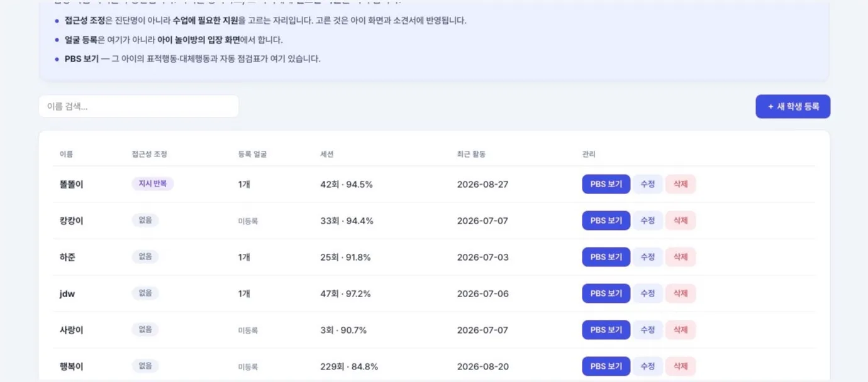Click the 없음 tag in the 캉캉이 row
The image size is (868, 382).
point(145,221)
